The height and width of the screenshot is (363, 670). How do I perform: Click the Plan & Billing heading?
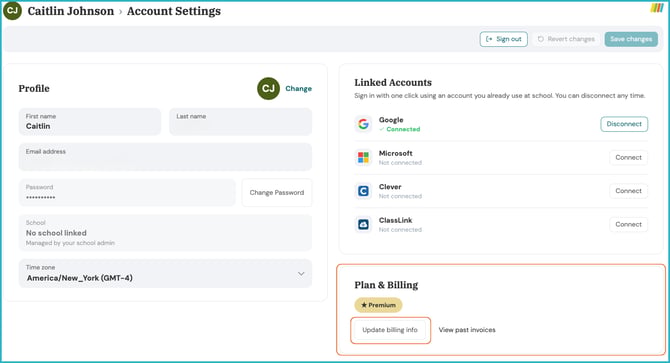coord(386,285)
